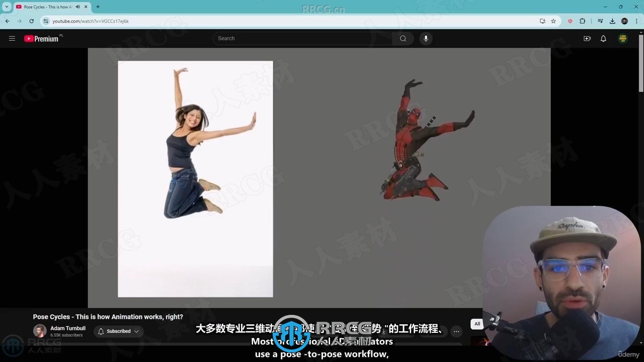Open the Adam Turnbull channel name link
This screenshot has width=644, height=362.
click(x=68, y=328)
